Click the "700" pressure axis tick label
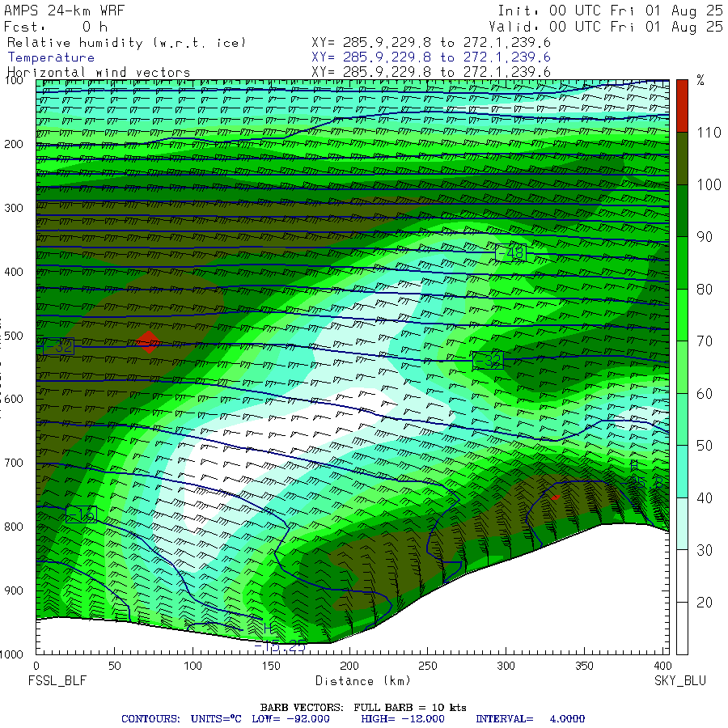This screenshot has width=728, height=728. (14, 463)
